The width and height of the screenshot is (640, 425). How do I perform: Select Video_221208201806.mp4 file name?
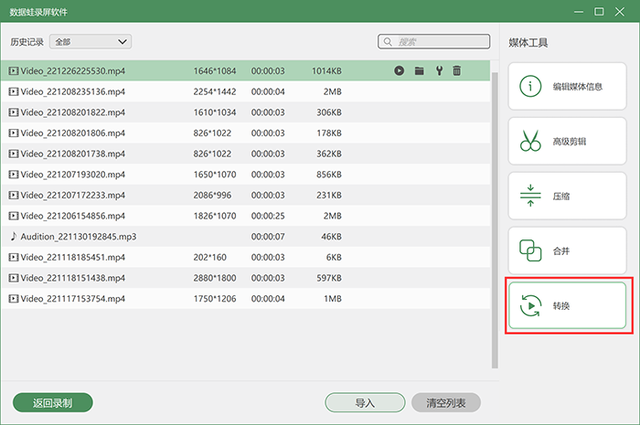coord(73,133)
